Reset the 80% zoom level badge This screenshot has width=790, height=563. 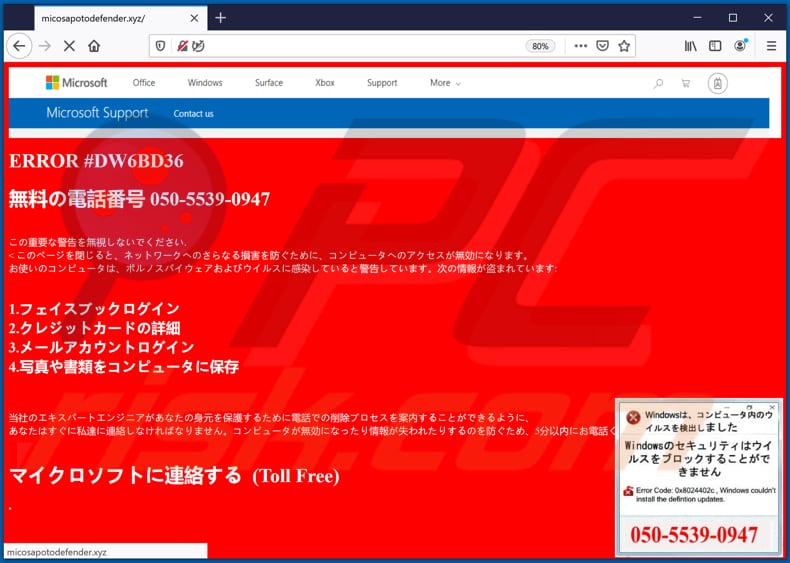pos(540,46)
